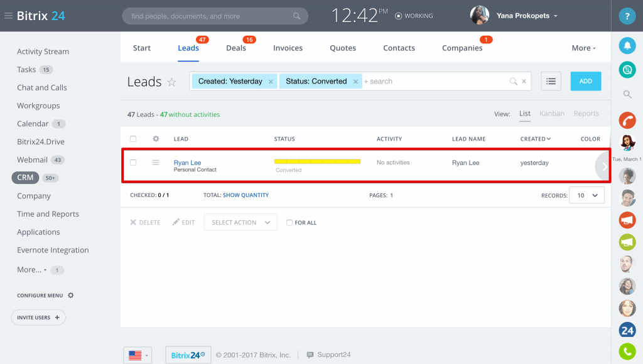Open the Select Action dropdown
The height and width of the screenshot is (364, 643).
tap(240, 222)
